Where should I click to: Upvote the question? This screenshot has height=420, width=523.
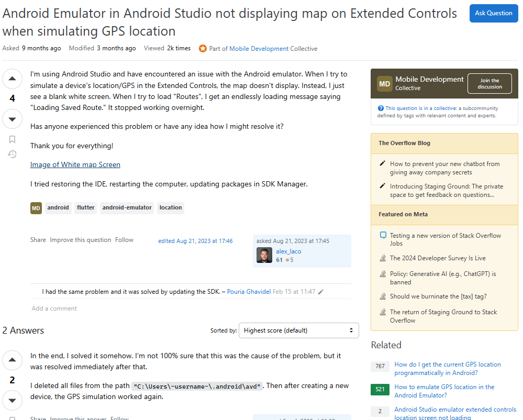13,79
